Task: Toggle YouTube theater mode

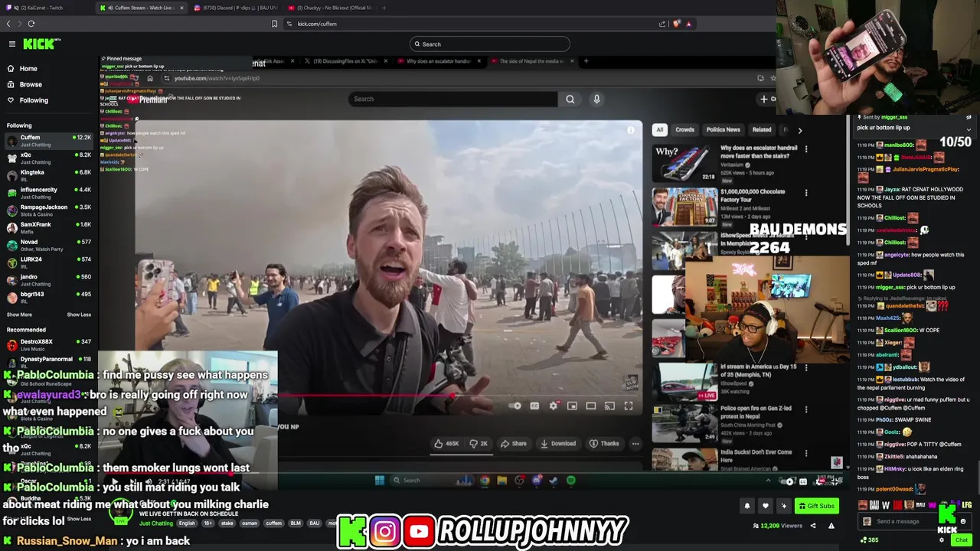Action: coord(591,406)
